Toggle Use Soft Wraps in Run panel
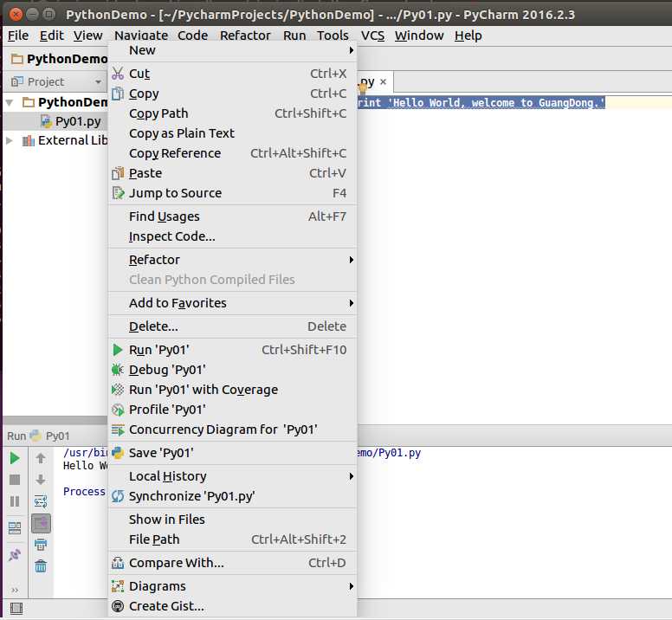The width and height of the screenshot is (672, 620). (41, 501)
